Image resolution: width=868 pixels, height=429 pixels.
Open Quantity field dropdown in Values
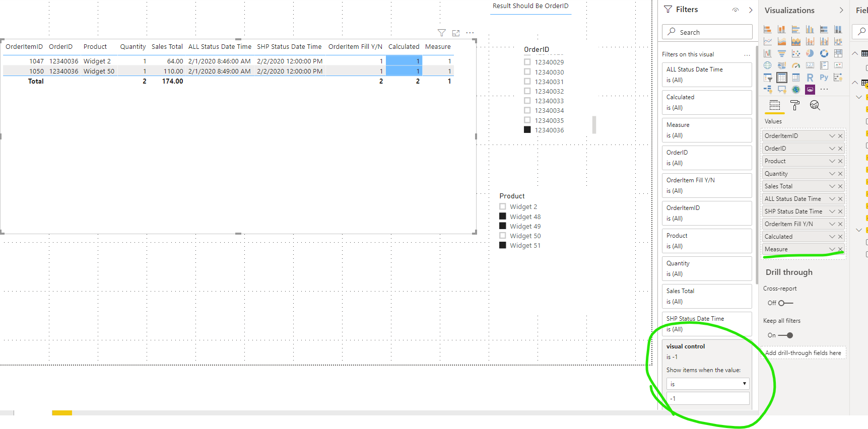click(832, 174)
